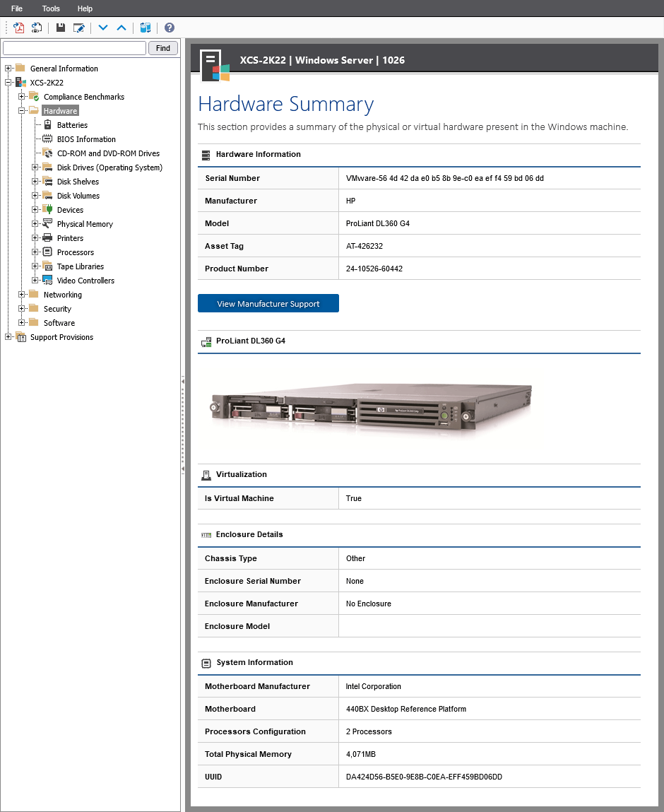Click the search input field
The width and height of the screenshot is (664, 812).
[x=75, y=48]
